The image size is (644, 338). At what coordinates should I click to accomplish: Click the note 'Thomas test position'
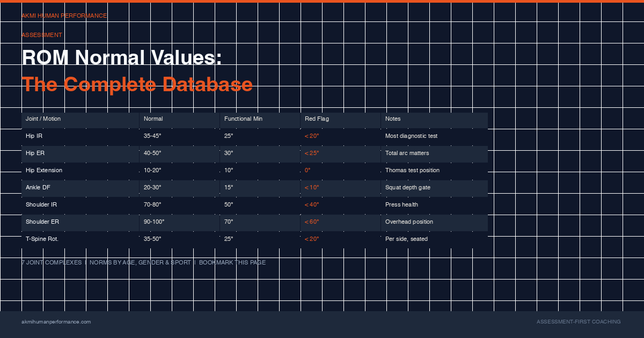[x=412, y=171]
